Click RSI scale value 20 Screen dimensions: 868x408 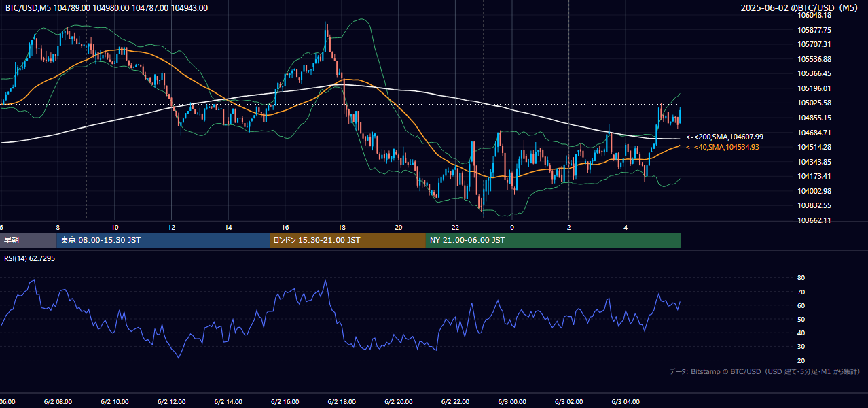pos(801,360)
